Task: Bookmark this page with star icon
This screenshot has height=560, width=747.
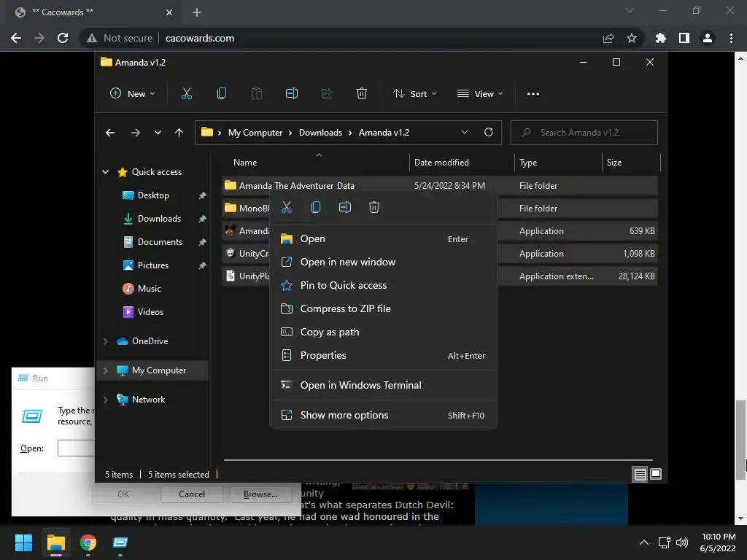Action: (632, 38)
